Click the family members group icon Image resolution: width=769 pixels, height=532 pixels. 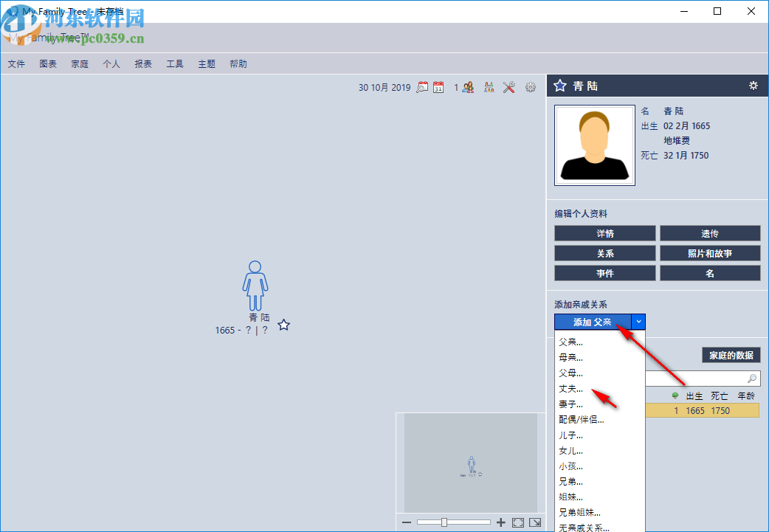(x=469, y=87)
